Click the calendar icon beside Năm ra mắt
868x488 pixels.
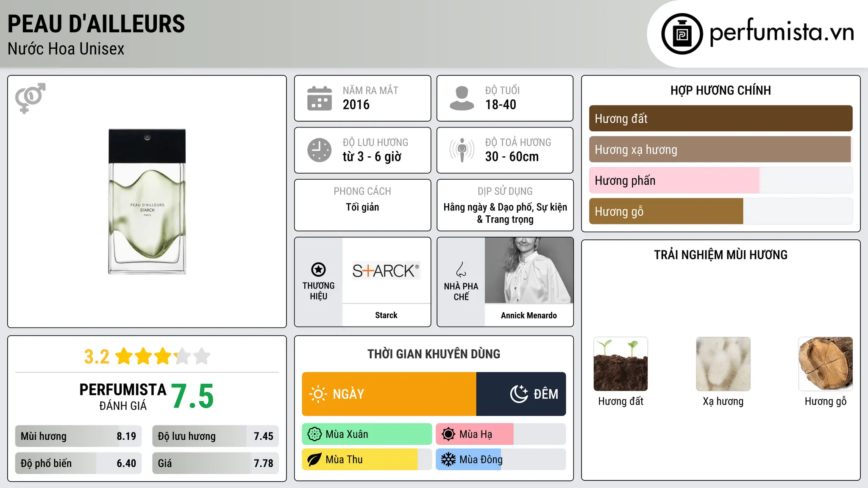(320, 98)
